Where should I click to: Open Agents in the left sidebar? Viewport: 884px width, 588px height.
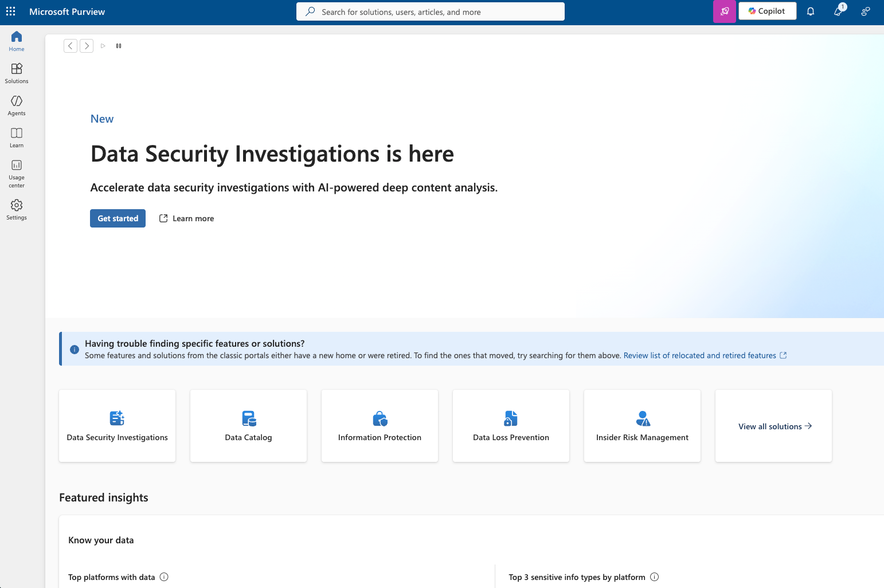click(17, 105)
